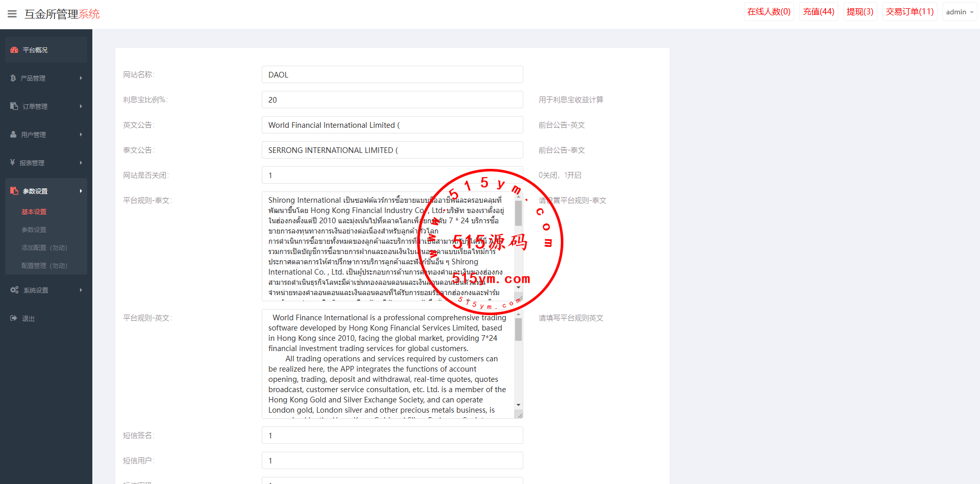
Task: Click the user icon for 用户管理
Action: click(x=13, y=134)
